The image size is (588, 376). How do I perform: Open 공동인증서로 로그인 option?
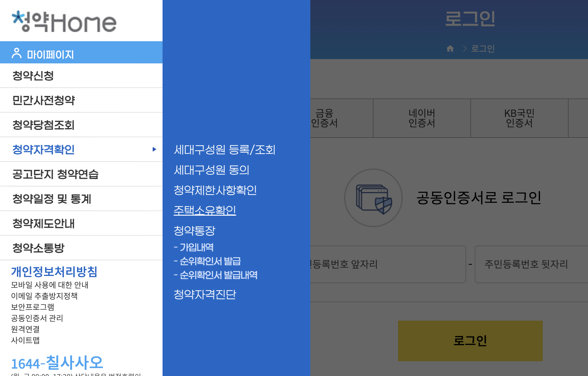tap(479, 198)
